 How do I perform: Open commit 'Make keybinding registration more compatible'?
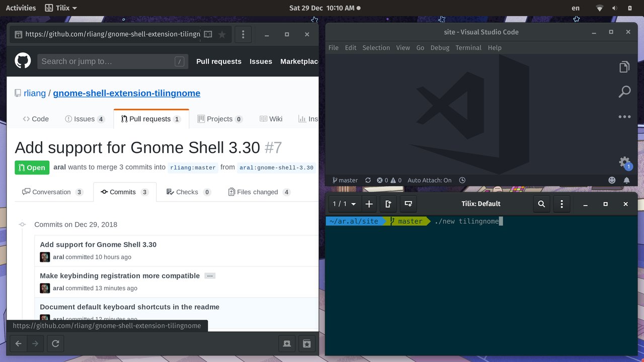(120, 276)
